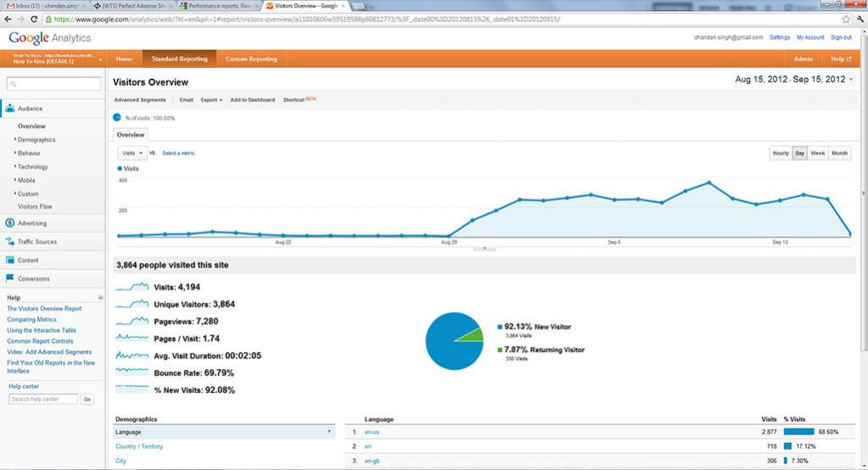Click Advanced Segments button
Screen dimensions: 868x470
pos(140,99)
